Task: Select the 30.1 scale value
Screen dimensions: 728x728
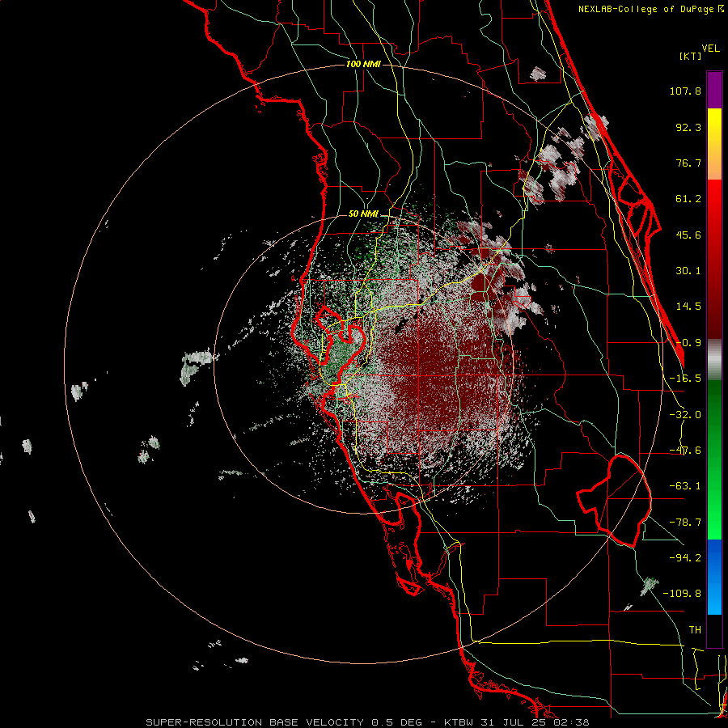Action: (688, 271)
